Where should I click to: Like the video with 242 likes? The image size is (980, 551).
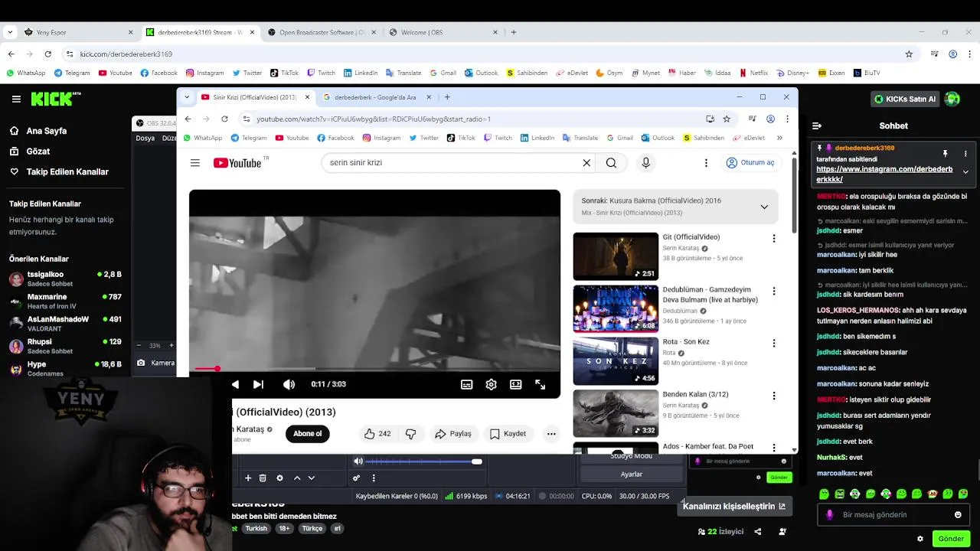[x=377, y=433]
